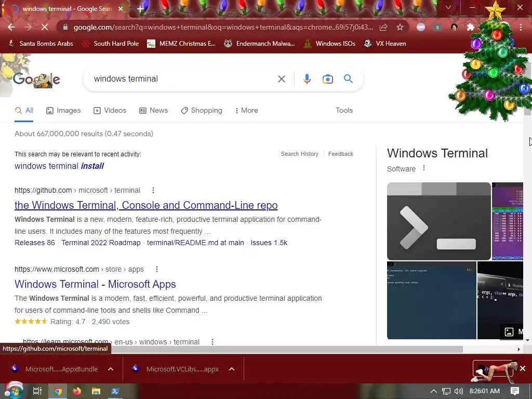Send Feedback on recent activity
532x399 pixels.
coord(341,154)
